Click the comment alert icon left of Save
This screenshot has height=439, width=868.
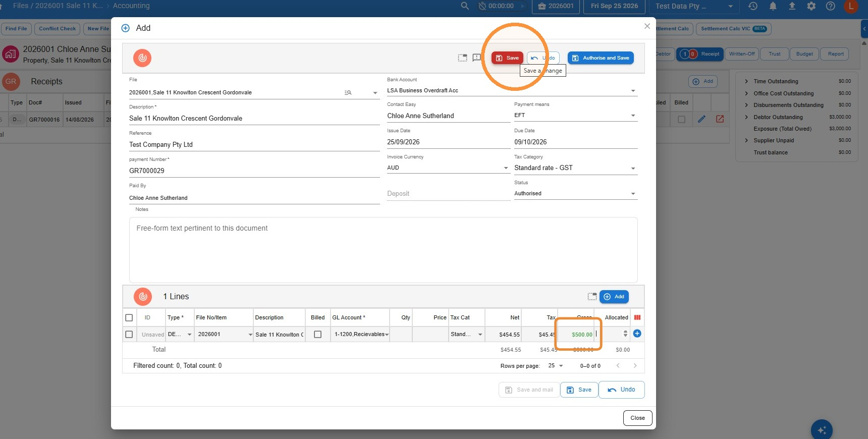(476, 58)
